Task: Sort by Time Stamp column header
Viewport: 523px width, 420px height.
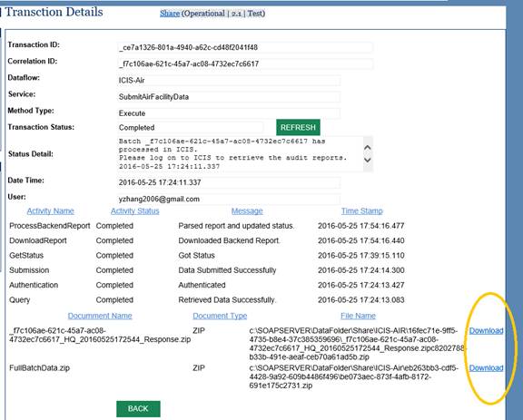Action: click(362, 211)
